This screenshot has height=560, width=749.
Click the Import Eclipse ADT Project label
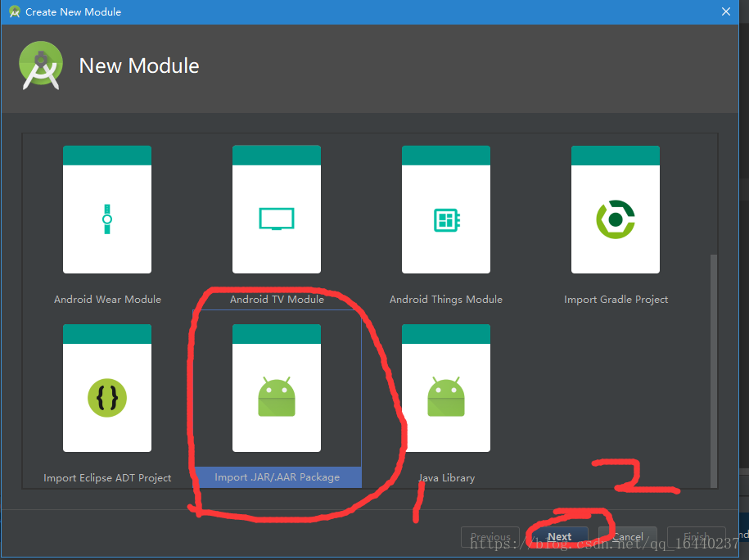tap(107, 478)
